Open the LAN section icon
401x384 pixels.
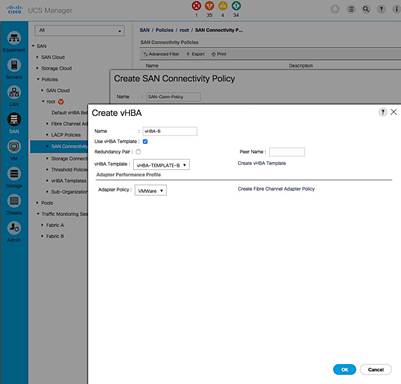(x=14, y=92)
